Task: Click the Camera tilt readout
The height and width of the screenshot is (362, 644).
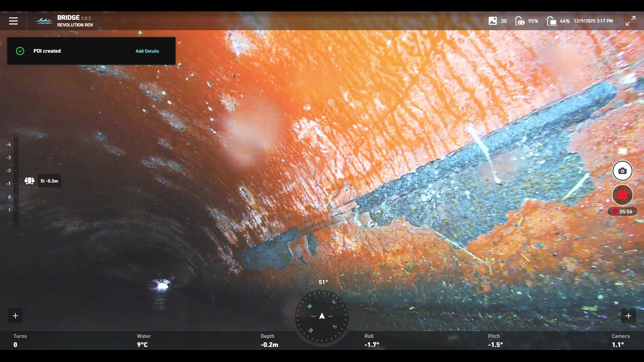Action: click(x=620, y=341)
